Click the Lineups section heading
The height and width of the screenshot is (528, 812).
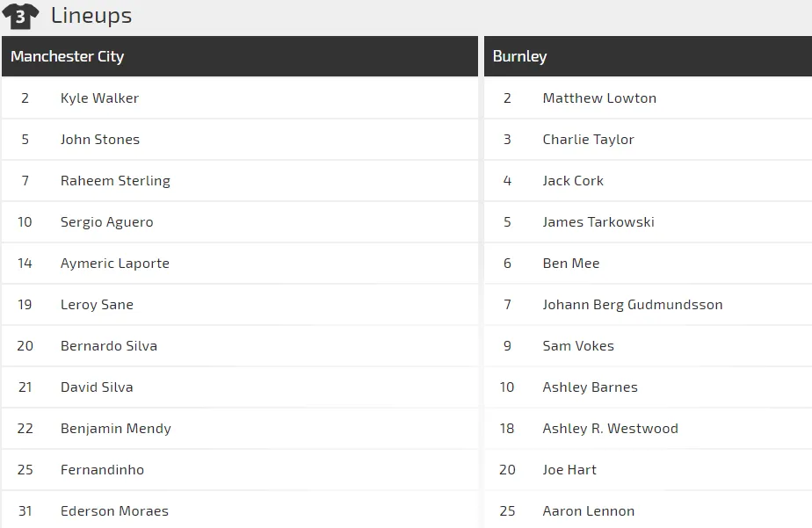pos(91,16)
